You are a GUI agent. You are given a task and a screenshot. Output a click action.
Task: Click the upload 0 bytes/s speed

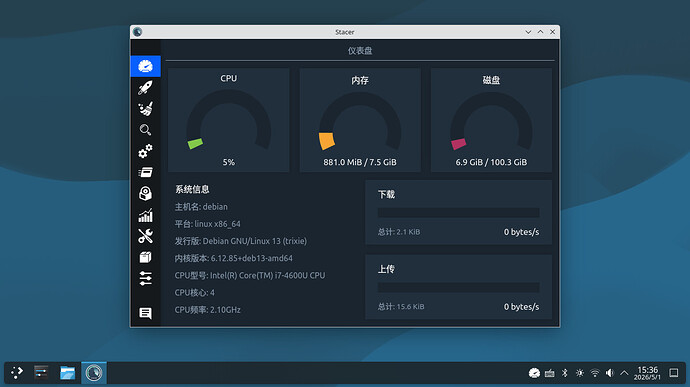[x=521, y=306]
